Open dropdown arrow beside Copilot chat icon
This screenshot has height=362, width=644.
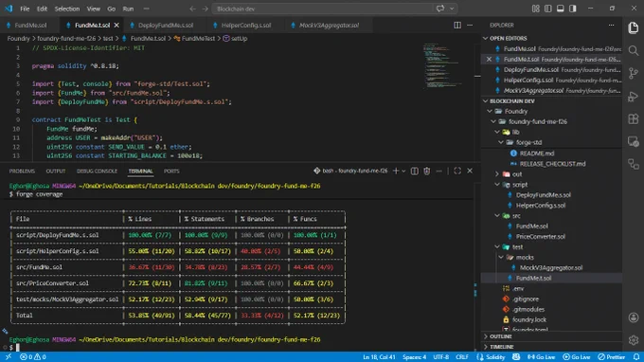click(x=452, y=9)
